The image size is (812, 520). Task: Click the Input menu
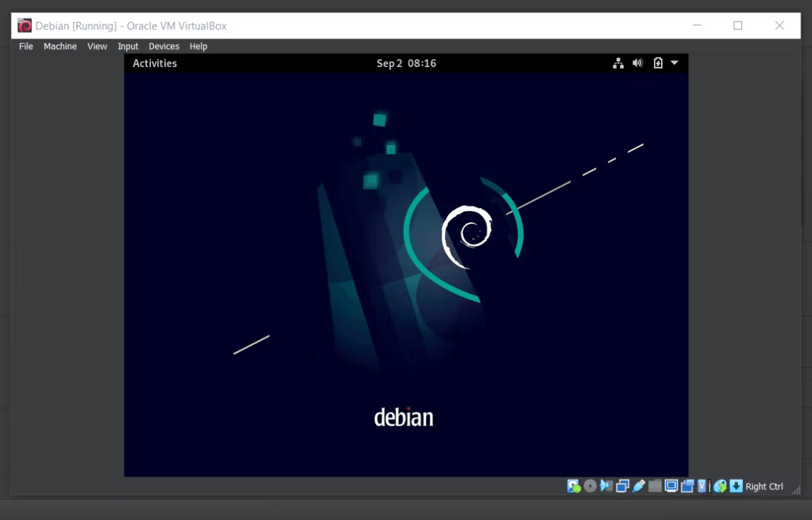[x=127, y=46]
